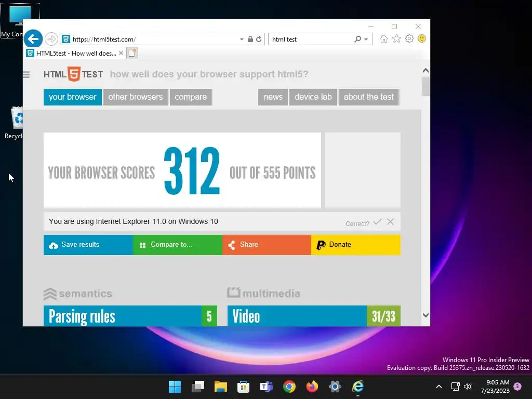Open a new tab button
The image size is (532, 399).
pyautogui.click(x=132, y=53)
